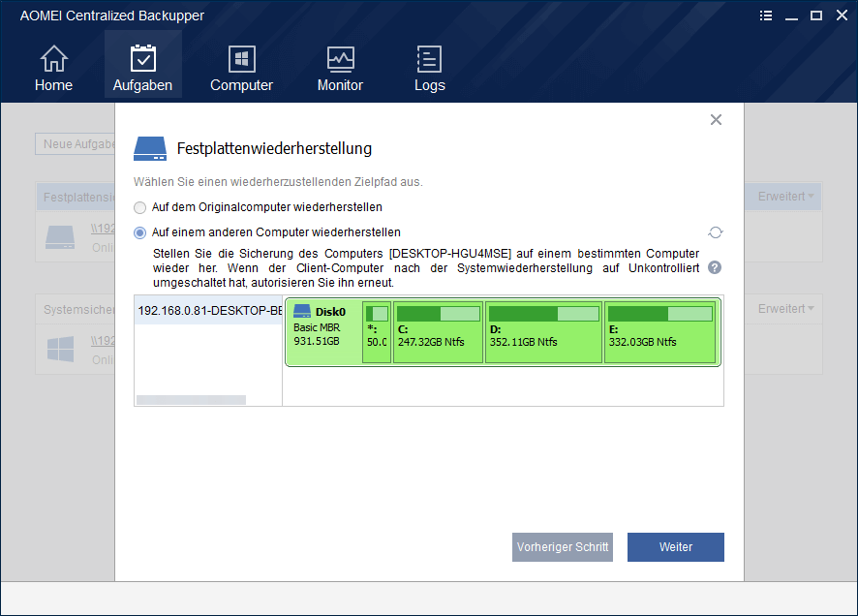Screen dimensions: 858x616
Task: Click the Weiter button
Action: pyautogui.click(x=676, y=547)
